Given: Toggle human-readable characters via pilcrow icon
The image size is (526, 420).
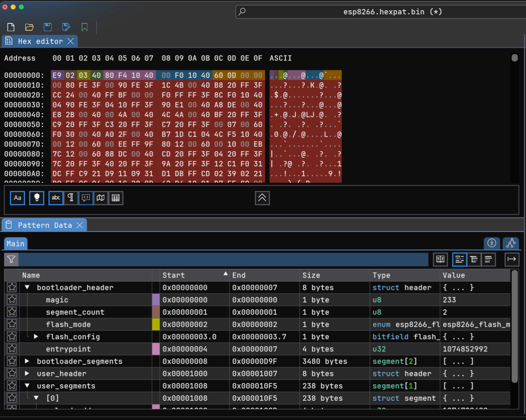Looking at the screenshot, I should [x=70, y=198].
